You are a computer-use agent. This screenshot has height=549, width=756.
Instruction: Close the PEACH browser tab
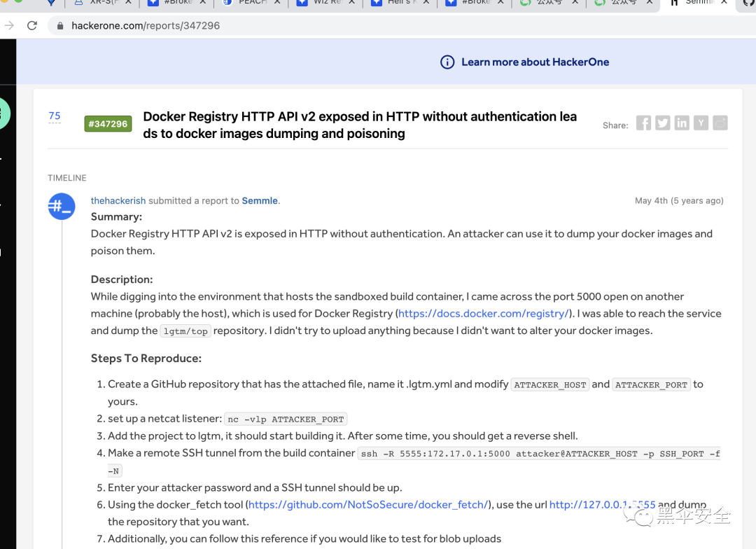pos(277,2)
